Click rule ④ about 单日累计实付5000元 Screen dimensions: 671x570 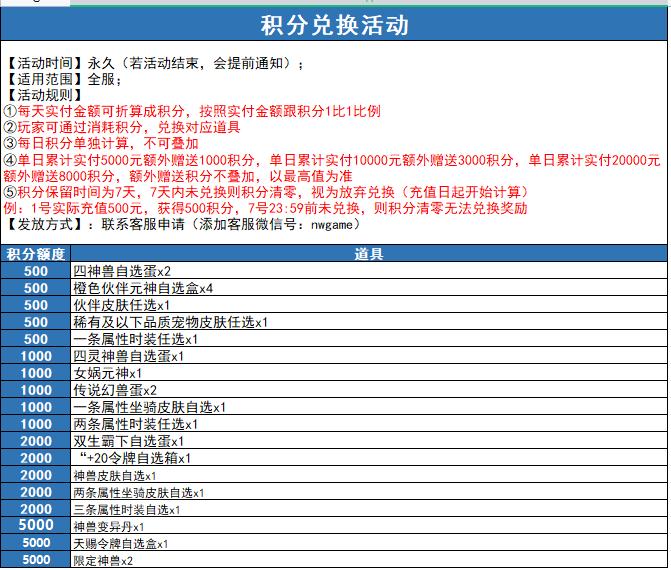click(332, 168)
